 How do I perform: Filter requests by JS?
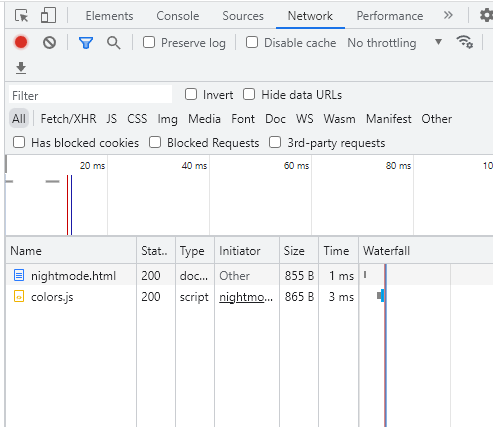(112, 119)
